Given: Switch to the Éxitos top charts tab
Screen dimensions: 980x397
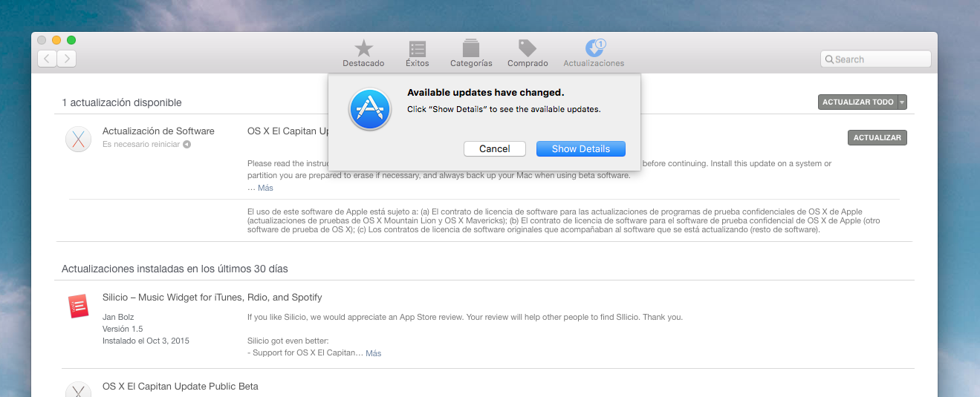Looking at the screenshot, I should tap(418, 53).
